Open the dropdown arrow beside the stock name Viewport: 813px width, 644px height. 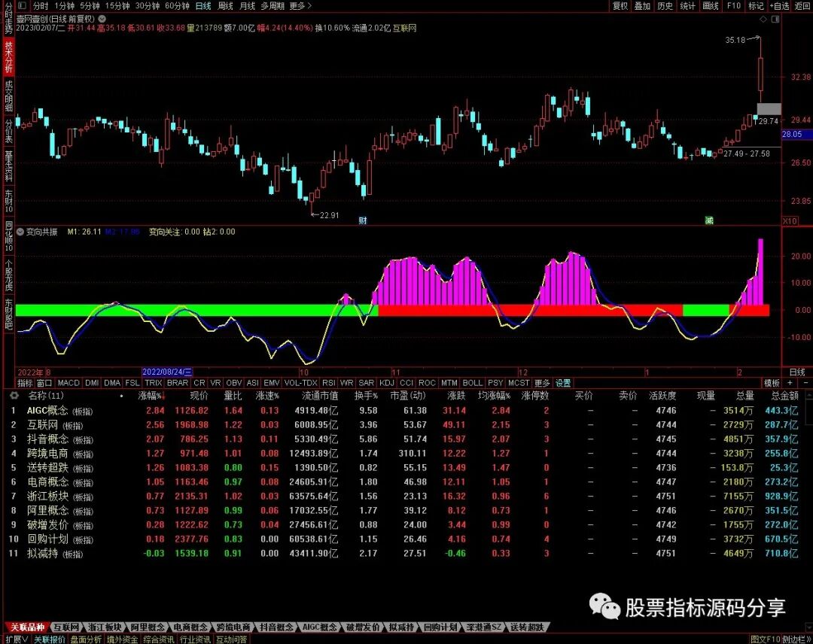[102, 19]
